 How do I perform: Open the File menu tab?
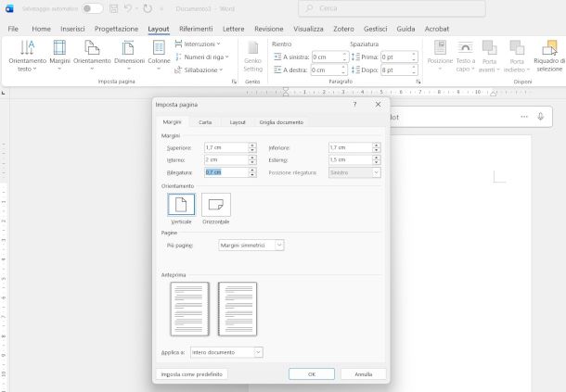pyautogui.click(x=13, y=29)
